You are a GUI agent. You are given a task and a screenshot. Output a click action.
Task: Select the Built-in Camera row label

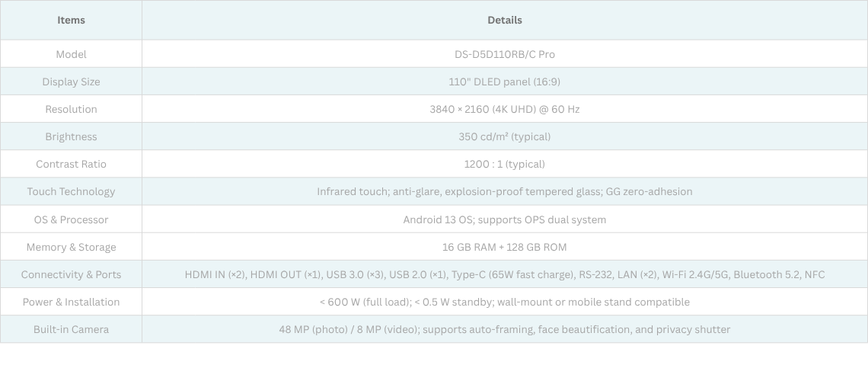point(71,329)
